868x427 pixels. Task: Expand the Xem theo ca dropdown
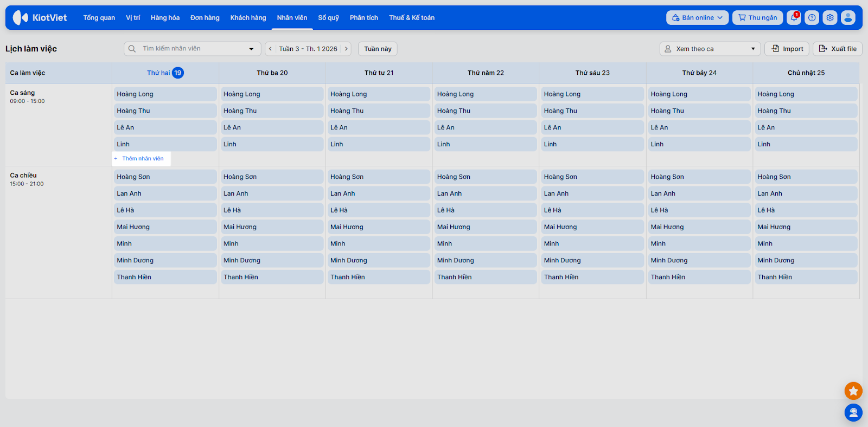pyautogui.click(x=710, y=49)
